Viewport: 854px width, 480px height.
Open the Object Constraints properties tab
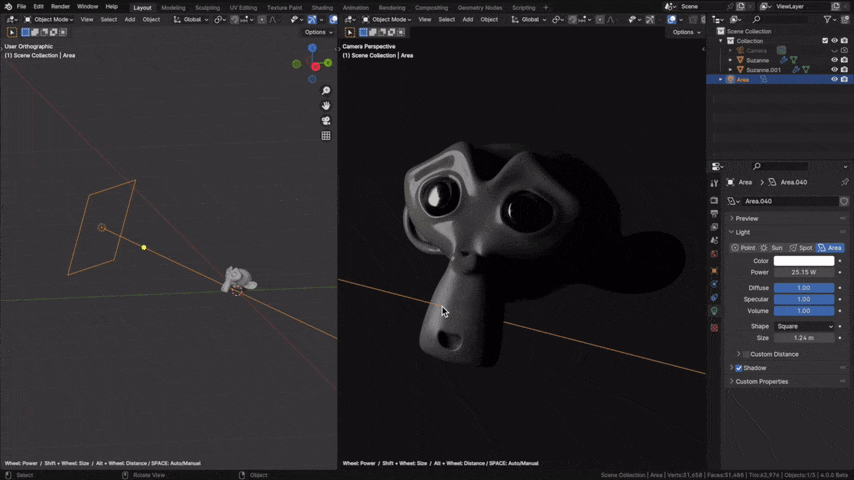pyautogui.click(x=714, y=297)
